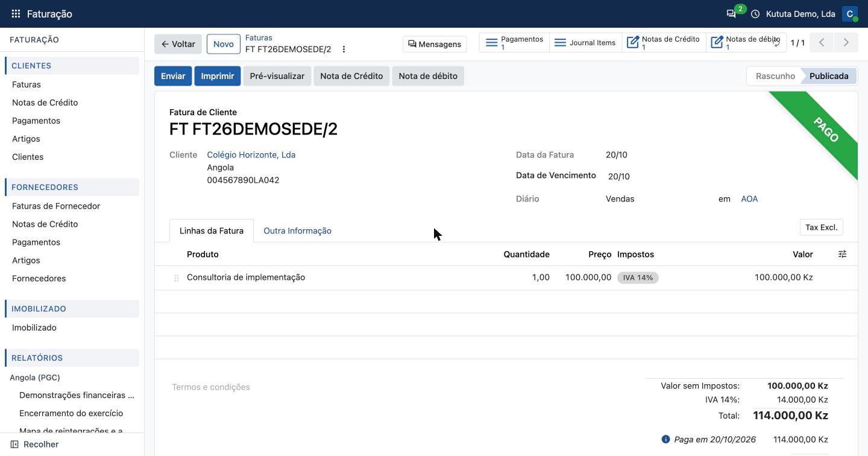Click the Termos e condições field

pos(211,387)
